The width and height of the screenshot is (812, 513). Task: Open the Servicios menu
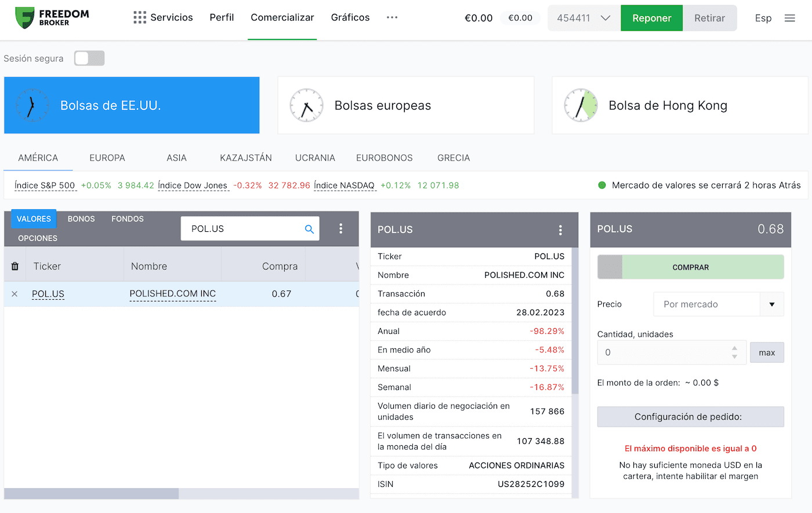(172, 17)
